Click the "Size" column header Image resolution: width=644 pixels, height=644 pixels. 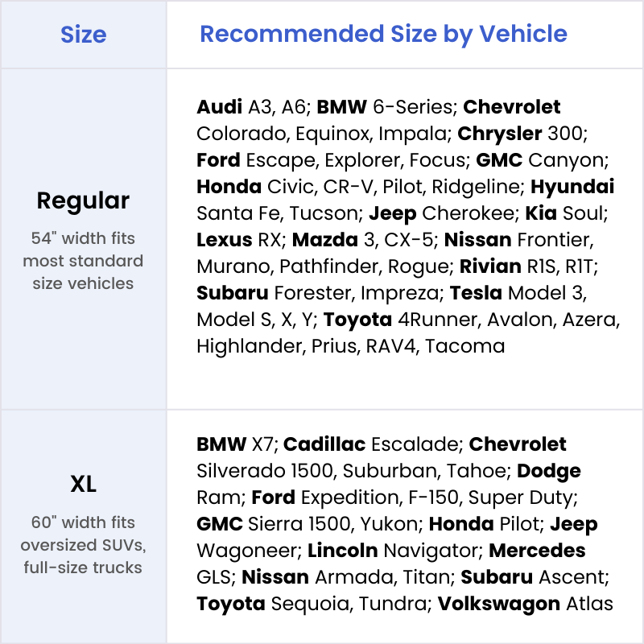tap(83, 35)
